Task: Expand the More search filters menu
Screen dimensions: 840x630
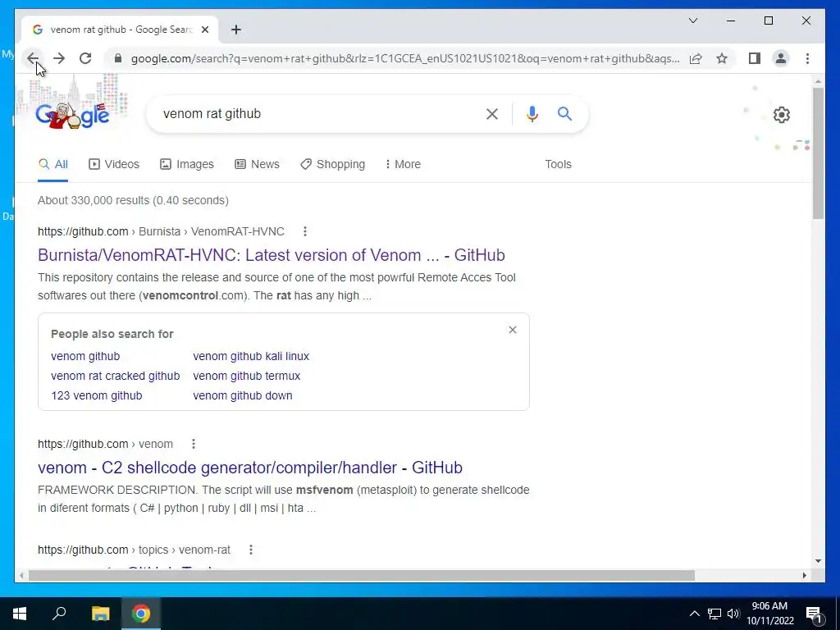Action: pos(403,164)
